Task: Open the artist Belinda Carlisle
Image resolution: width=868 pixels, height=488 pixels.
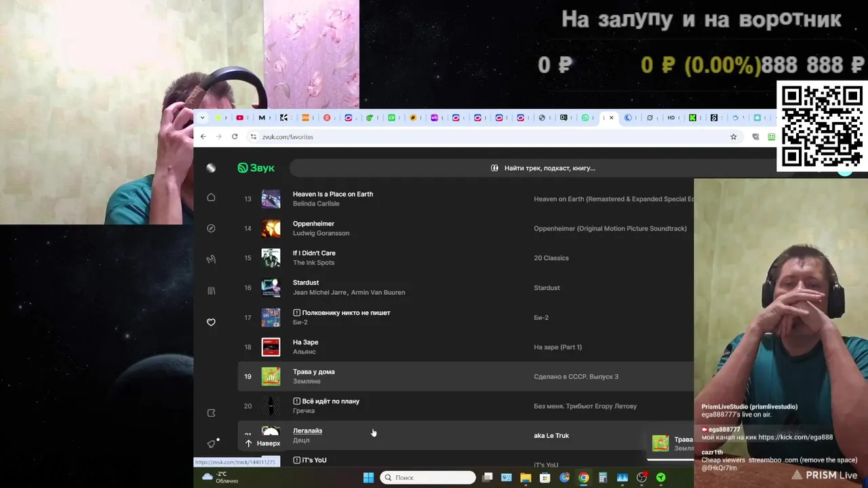Action: point(315,203)
